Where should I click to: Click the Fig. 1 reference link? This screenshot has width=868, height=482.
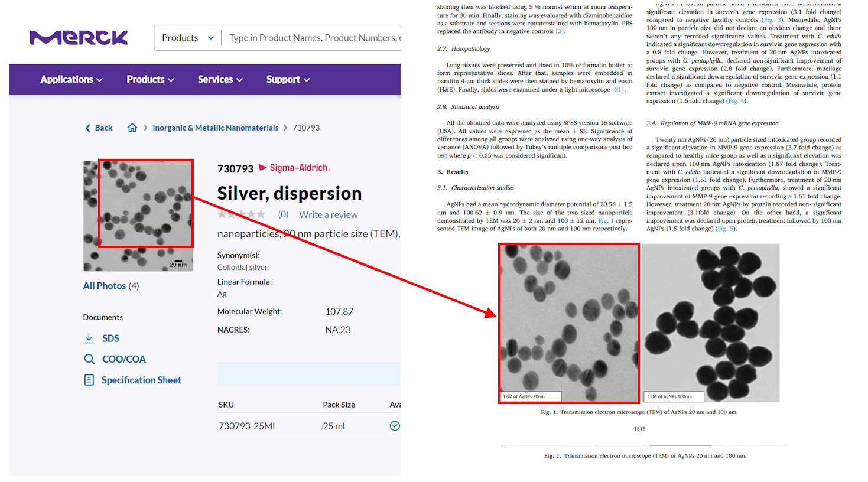(x=606, y=220)
